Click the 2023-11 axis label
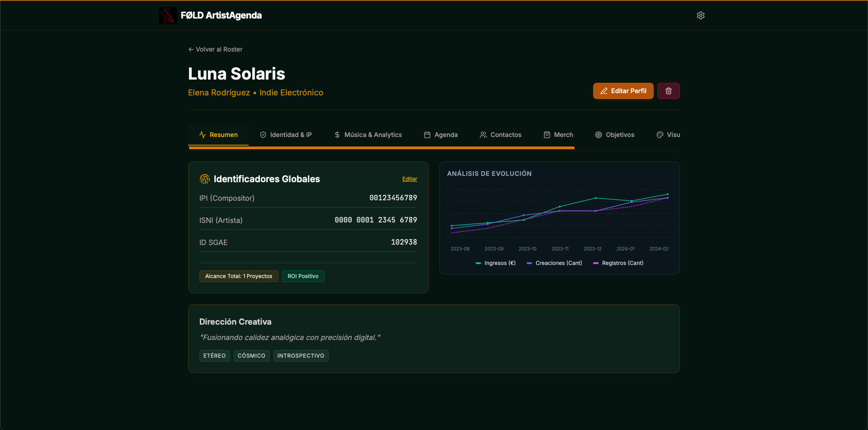 point(560,249)
